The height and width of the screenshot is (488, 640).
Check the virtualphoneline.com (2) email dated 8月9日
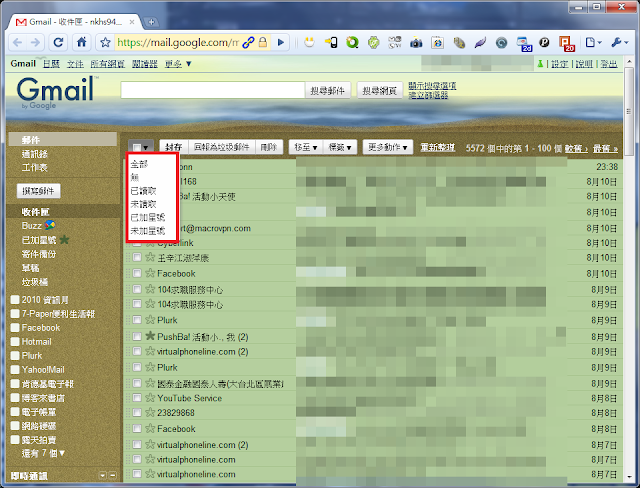[x=137, y=351]
